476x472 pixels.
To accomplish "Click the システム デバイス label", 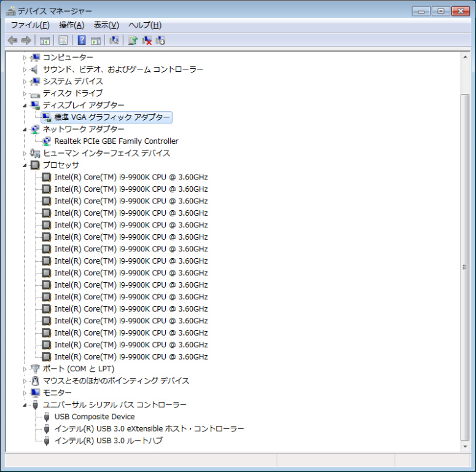I will tap(72, 81).
